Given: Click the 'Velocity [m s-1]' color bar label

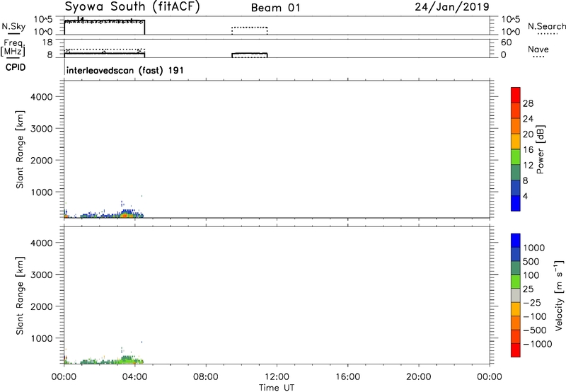Looking at the screenshot, I should [x=559, y=295].
